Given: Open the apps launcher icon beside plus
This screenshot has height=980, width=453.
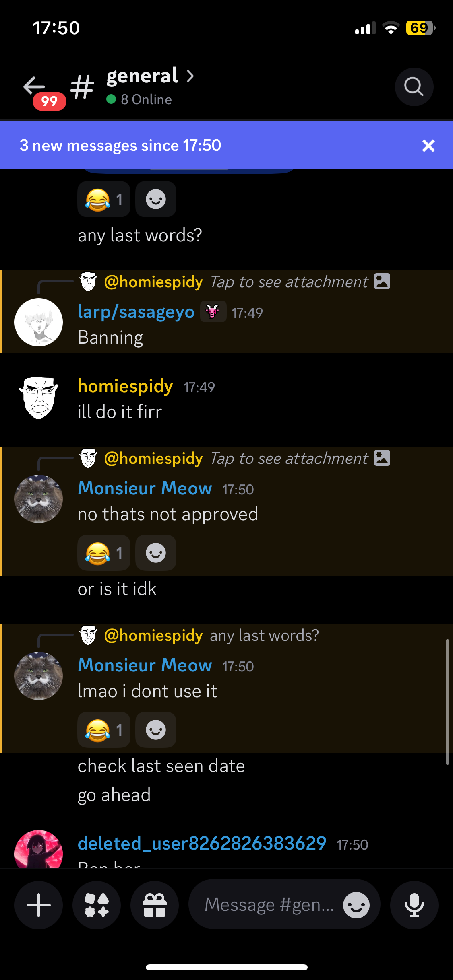Looking at the screenshot, I should tap(97, 905).
